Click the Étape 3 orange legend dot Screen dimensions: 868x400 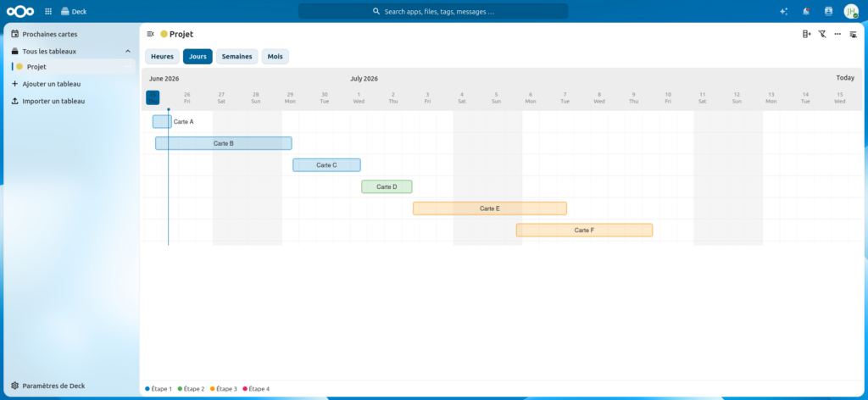[x=213, y=389]
